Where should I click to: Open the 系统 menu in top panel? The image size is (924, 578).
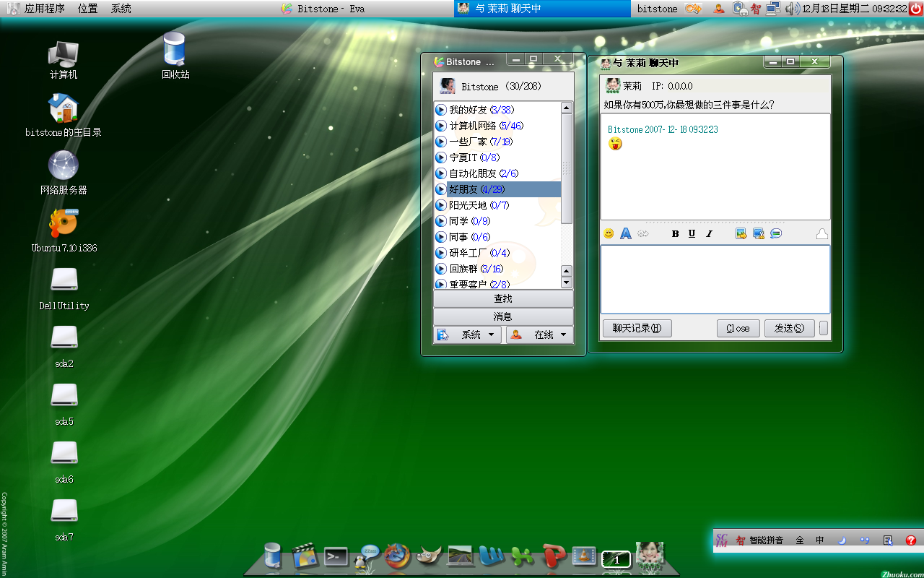121,9
